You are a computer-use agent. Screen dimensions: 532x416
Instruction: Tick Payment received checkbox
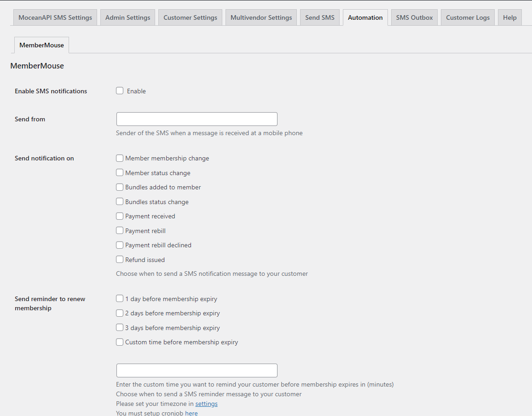click(120, 216)
